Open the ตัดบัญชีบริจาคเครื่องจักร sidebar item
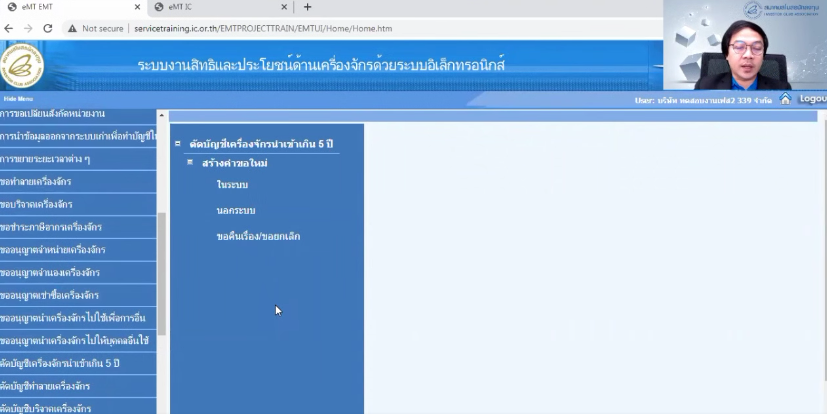Image resolution: width=827 pixels, height=414 pixels. click(78, 407)
